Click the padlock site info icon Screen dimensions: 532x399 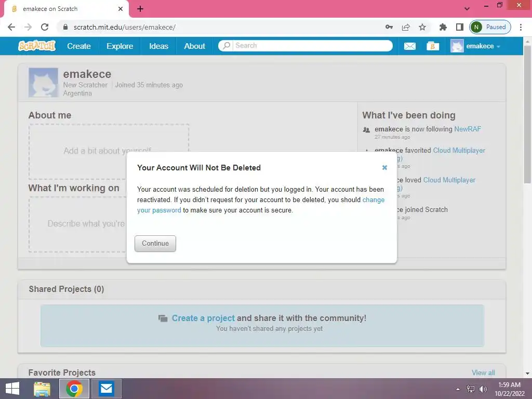65,27
